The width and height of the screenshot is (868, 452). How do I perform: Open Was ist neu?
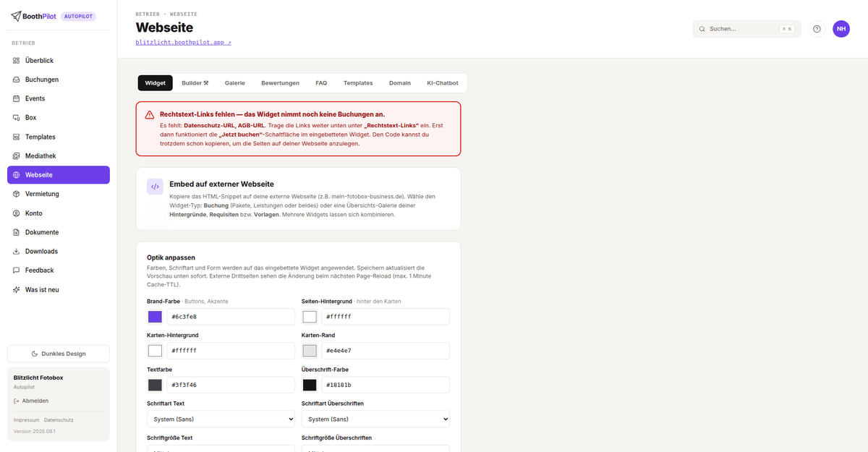coord(59,289)
